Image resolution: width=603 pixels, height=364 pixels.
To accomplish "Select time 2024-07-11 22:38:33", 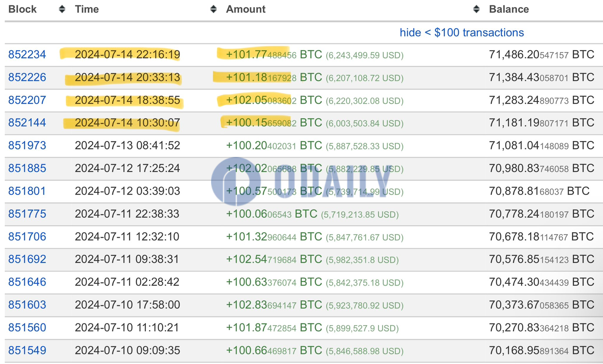I will (127, 214).
